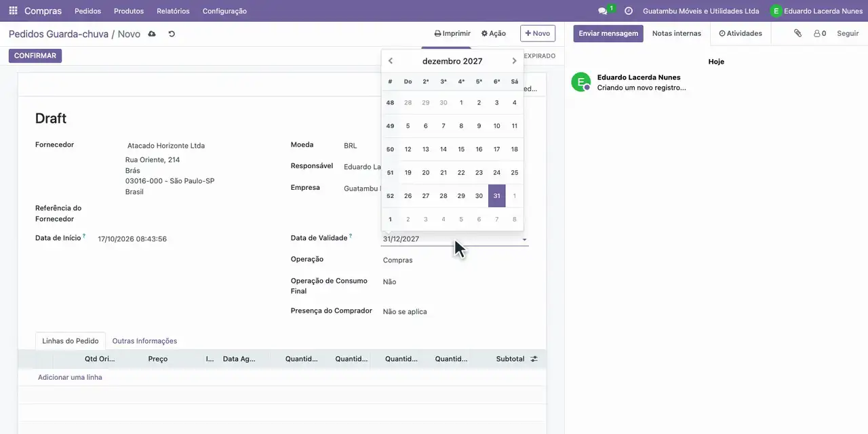Switch to Notas internas tab
The height and width of the screenshot is (434, 868).
point(677,33)
